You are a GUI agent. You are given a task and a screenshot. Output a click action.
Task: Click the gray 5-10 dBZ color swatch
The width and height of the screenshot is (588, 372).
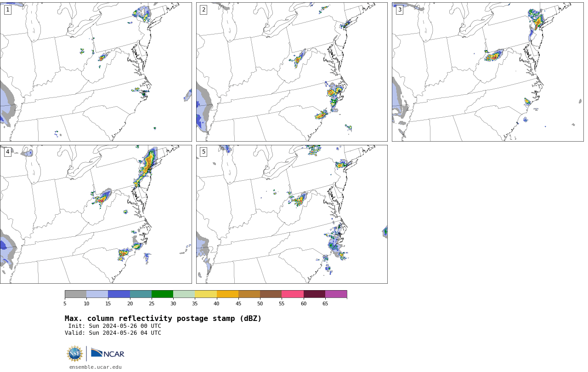75,294
